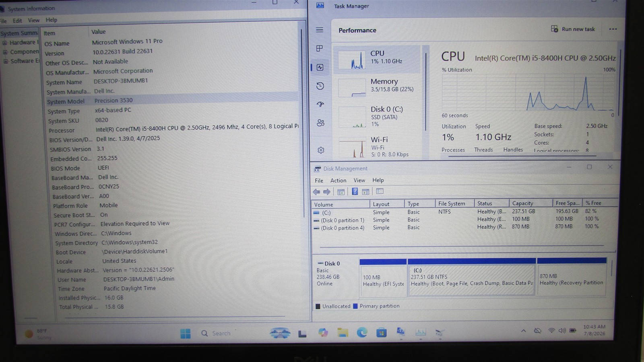This screenshot has height=362, width=644.
Task: Click Item column header in System Information
Action: pyautogui.click(x=65, y=33)
